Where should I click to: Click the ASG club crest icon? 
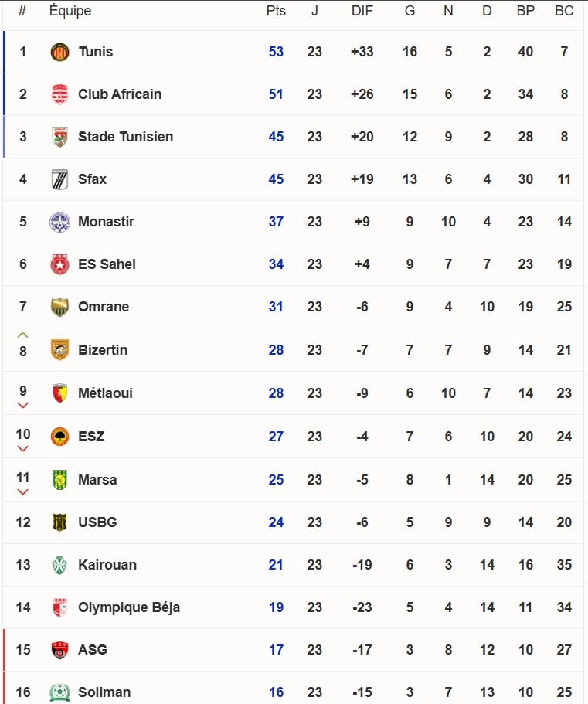click(x=59, y=650)
